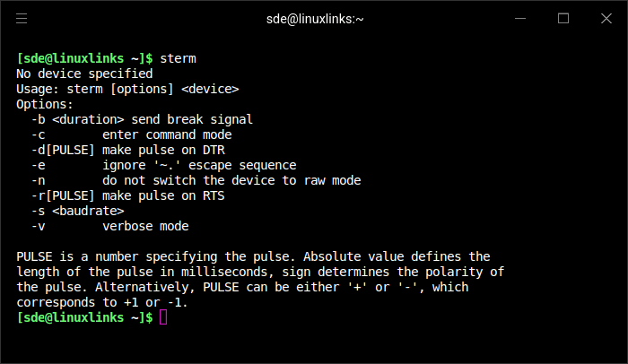
Task: Click the typed 'sterm' command
Action: [178, 58]
